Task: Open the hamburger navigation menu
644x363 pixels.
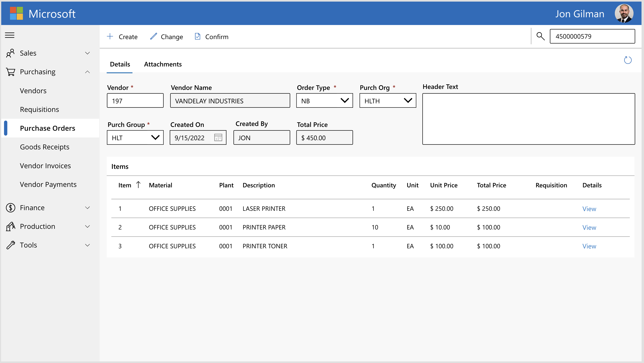Action: [x=9, y=35]
